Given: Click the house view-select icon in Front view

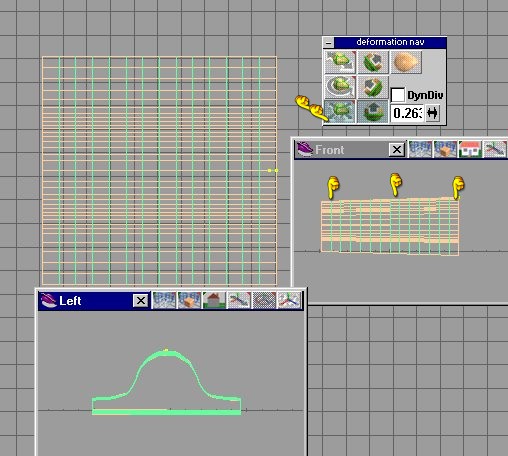Looking at the screenshot, I should (470, 149).
